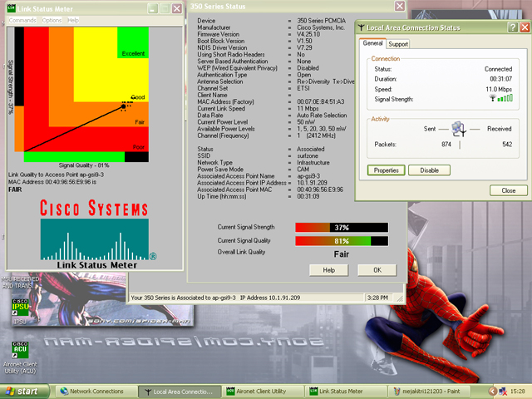This screenshot has width=532, height=399.
Task: Click the Properties button
Action: tap(385, 170)
